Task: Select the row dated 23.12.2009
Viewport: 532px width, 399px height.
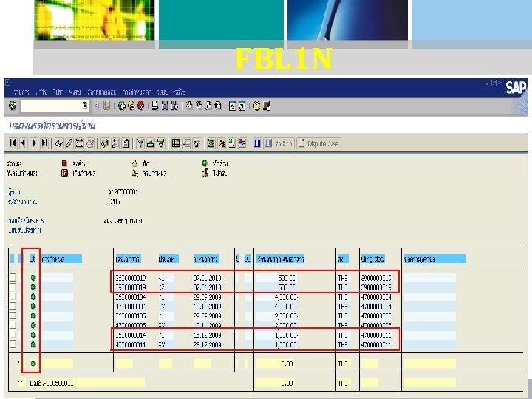Action: [x=13, y=344]
